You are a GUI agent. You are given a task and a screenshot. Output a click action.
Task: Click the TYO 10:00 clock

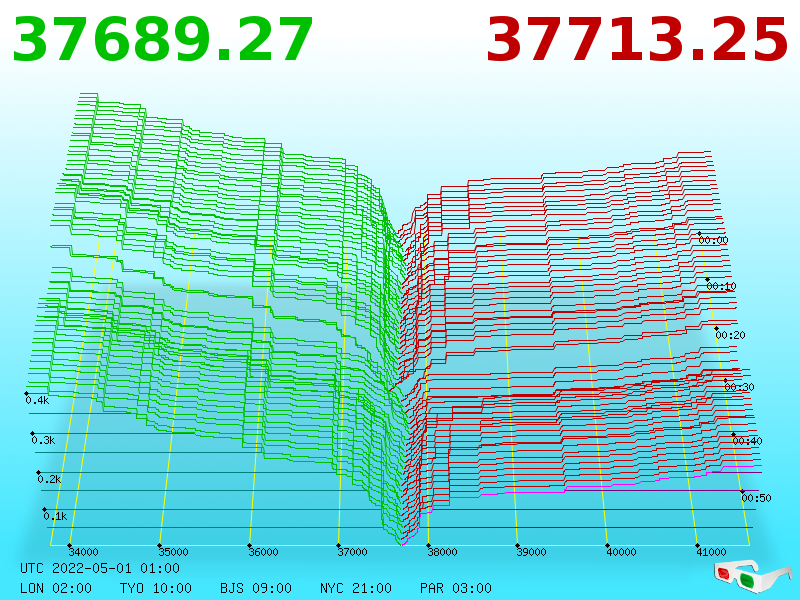[x=156, y=588]
